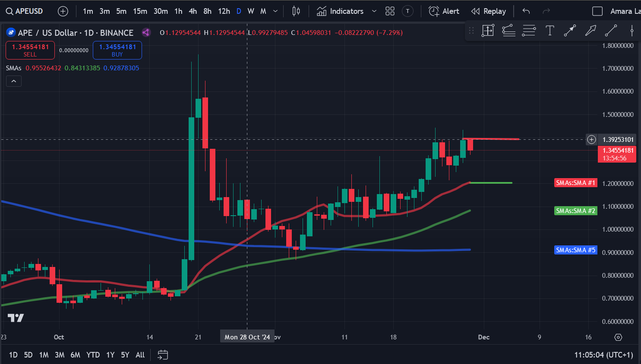
Task: Open the chart settings hexagon icon
Action: 618,337
